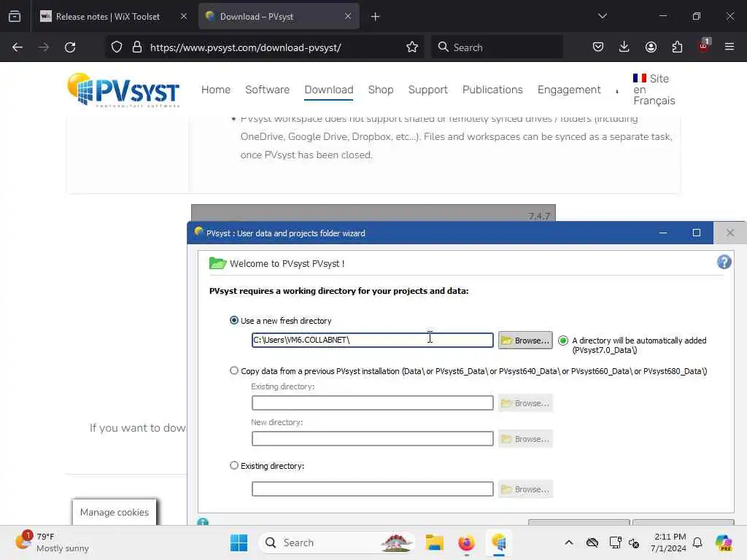Viewport: 747px width, 560px height.
Task: Show site security padlock info
Action: point(137,47)
